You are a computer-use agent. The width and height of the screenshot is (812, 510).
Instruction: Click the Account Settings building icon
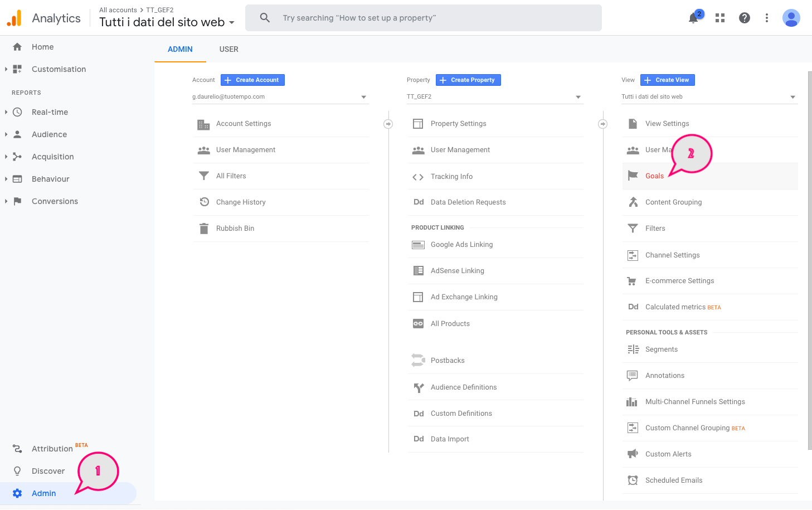click(203, 124)
